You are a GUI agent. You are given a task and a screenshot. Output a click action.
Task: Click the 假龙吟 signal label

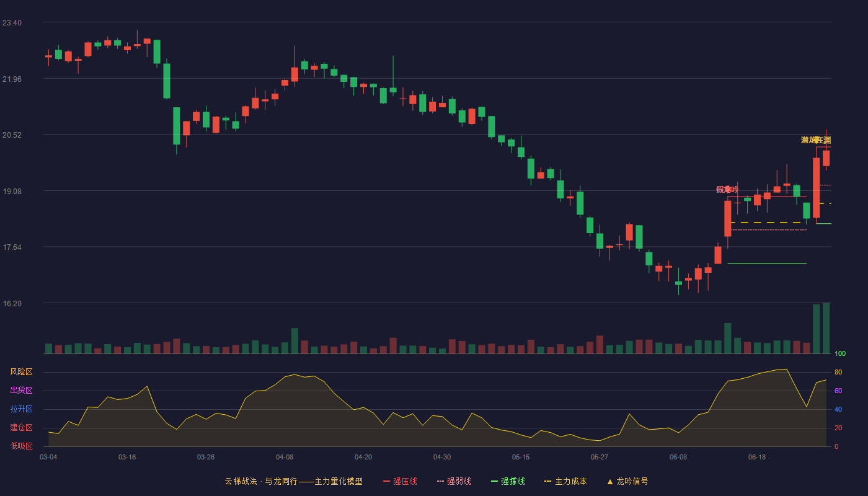pos(727,189)
